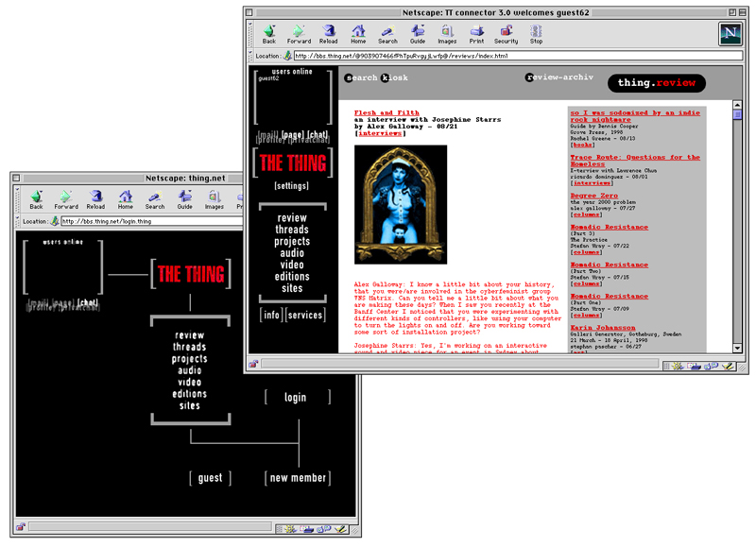Click Guide in thing.net window toolbar
Screen dimensions: 756x547
[184, 199]
